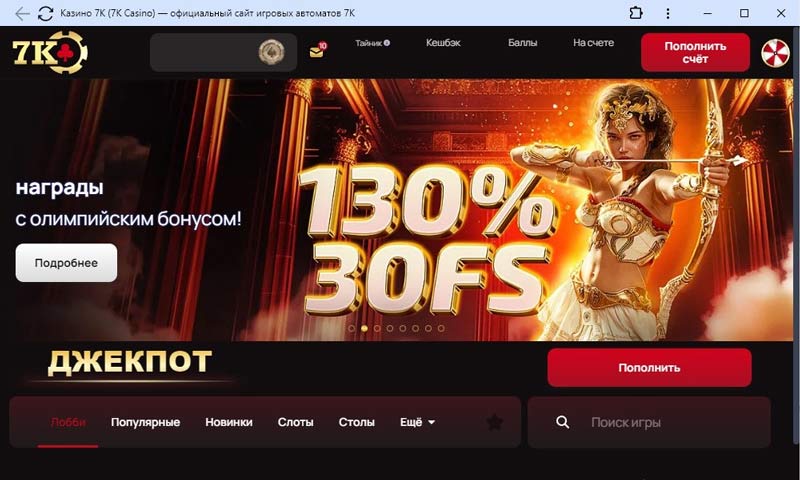Viewport: 800px width, 480px height.
Task: Switch to the Слоты tab
Action: tap(295, 422)
